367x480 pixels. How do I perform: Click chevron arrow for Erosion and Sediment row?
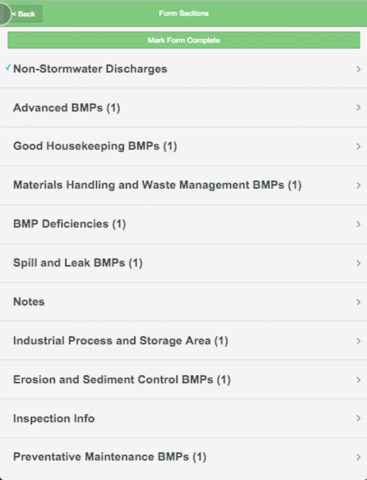pyautogui.click(x=359, y=380)
